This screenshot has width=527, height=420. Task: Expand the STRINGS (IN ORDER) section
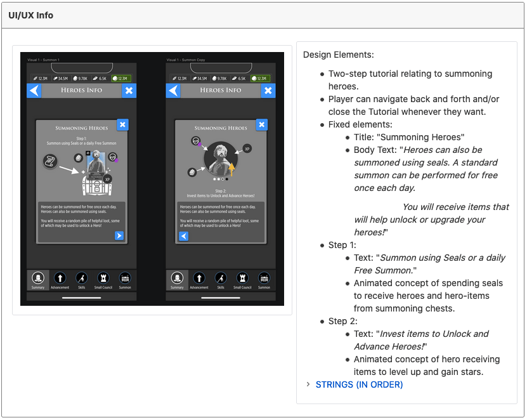tap(308, 384)
